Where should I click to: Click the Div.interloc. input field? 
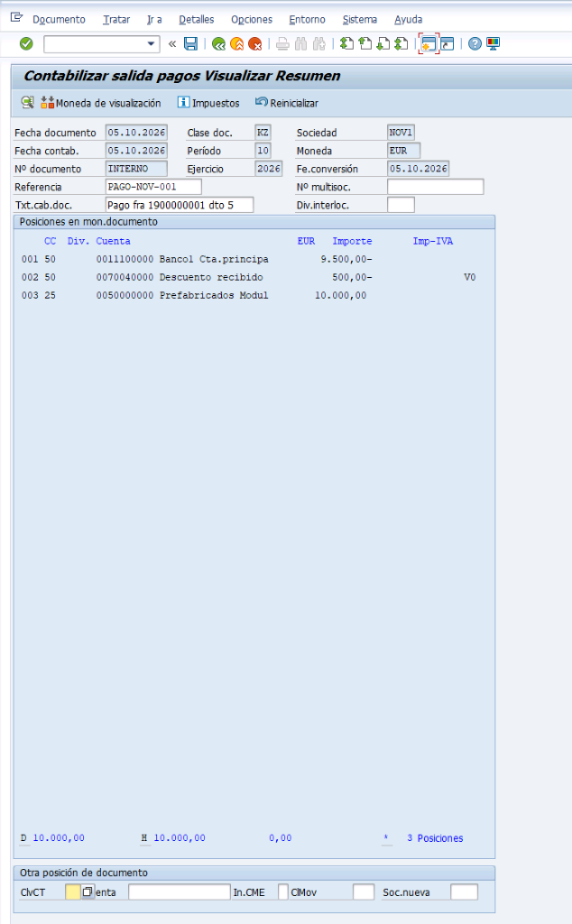(x=401, y=205)
